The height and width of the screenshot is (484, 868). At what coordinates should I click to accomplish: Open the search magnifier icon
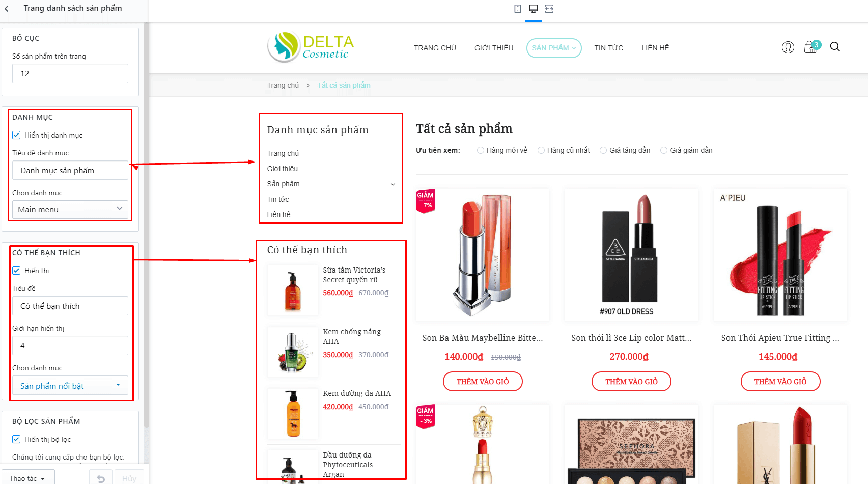coord(835,47)
